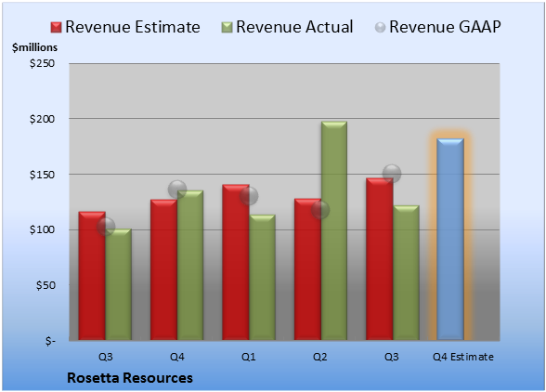The height and width of the screenshot is (392, 546).
Task: Select the 'Revenue Estimate' legend label
Action: click(x=133, y=27)
